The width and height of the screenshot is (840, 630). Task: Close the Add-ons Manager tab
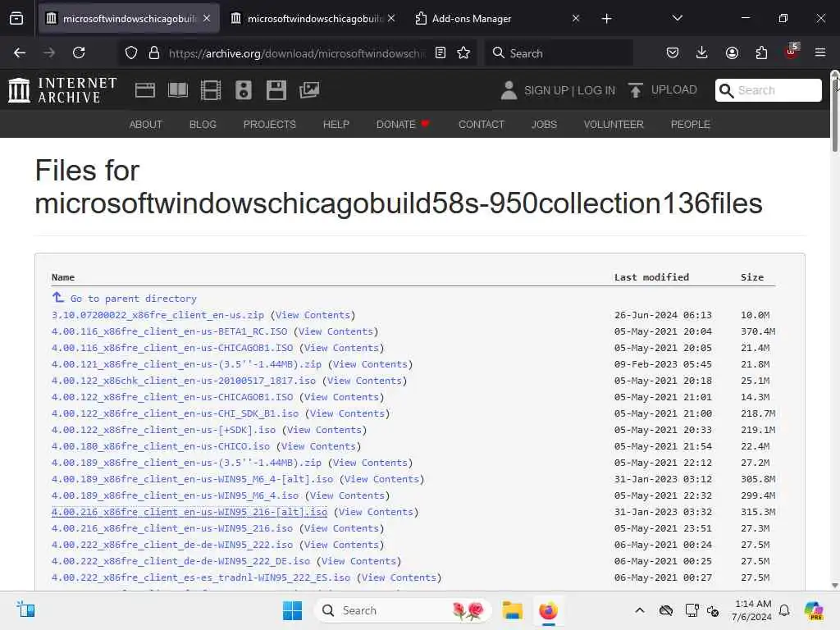tap(576, 19)
